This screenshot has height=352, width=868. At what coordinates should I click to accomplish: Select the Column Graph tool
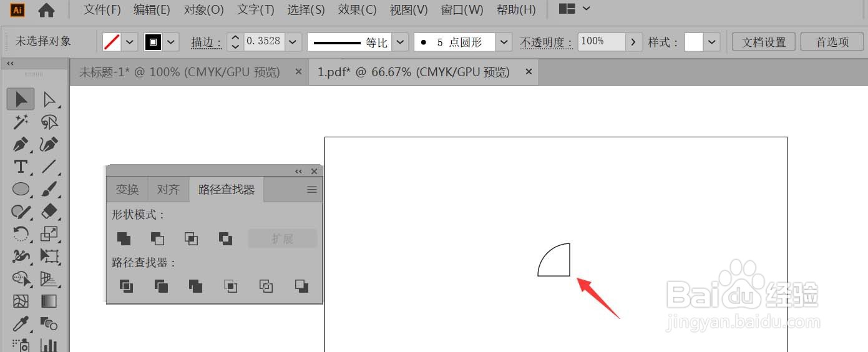coord(49,345)
